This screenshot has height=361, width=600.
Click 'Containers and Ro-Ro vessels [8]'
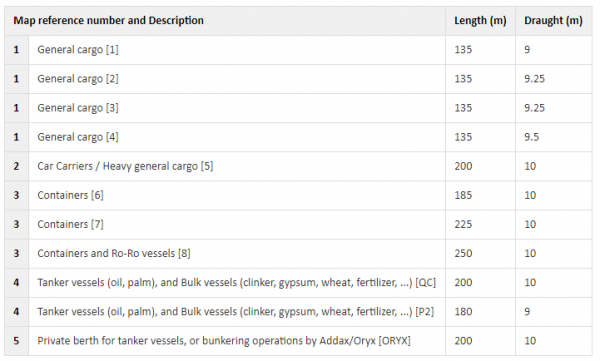pyautogui.click(x=114, y=253)
